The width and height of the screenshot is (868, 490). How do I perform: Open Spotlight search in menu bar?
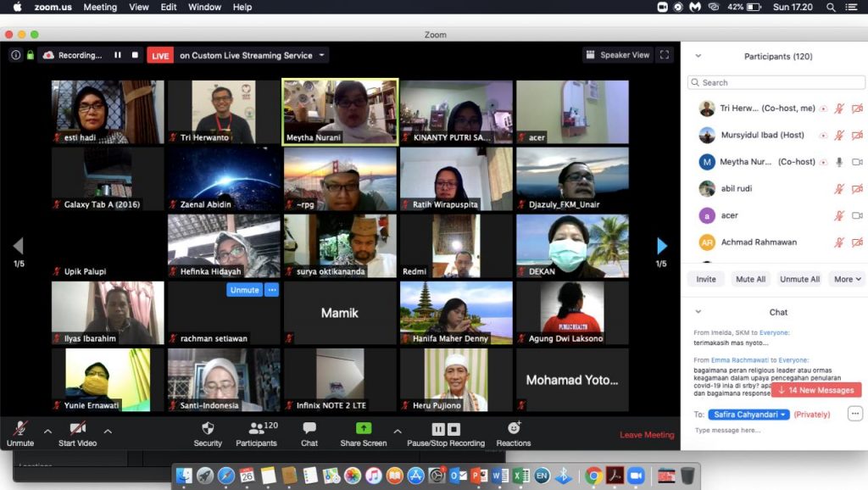coord(831,7)
